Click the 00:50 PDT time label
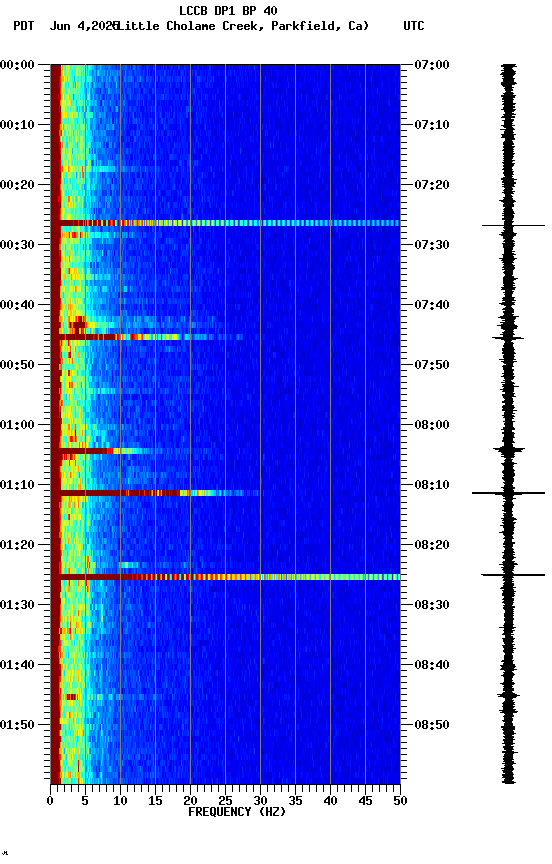This screenshot has height=864, width=552. tap(17, 365)
